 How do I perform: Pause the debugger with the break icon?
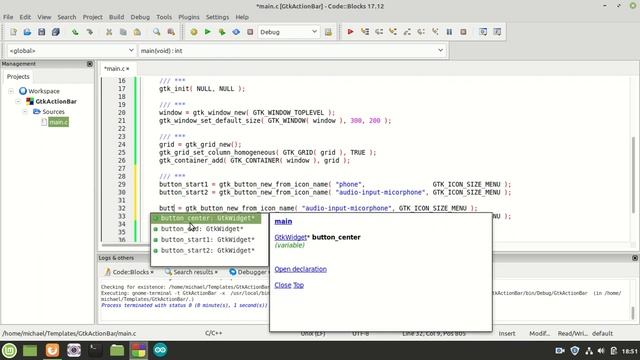449,32
